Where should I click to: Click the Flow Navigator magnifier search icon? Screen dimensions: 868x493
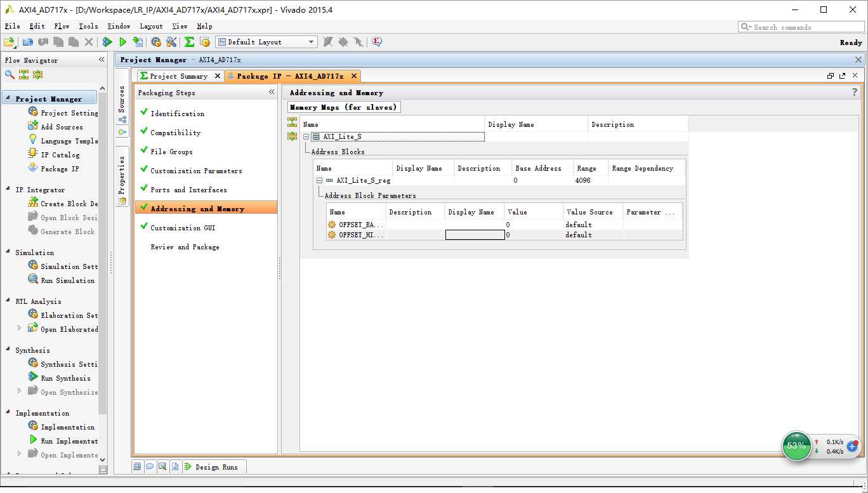10,74
